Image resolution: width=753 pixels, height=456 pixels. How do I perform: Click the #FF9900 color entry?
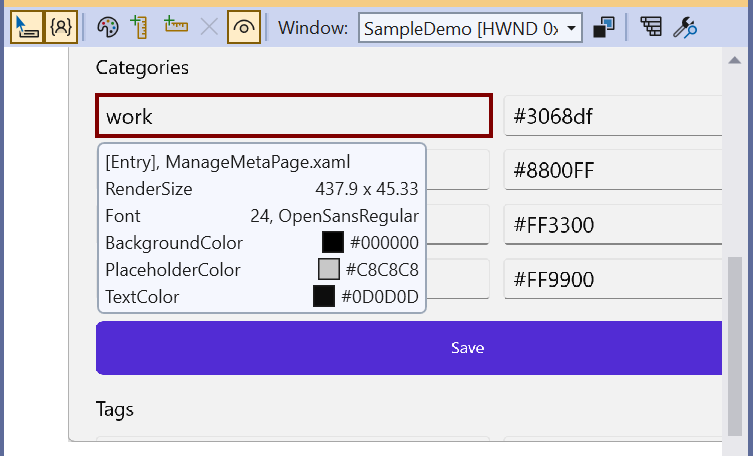click(x=612, y=279)
